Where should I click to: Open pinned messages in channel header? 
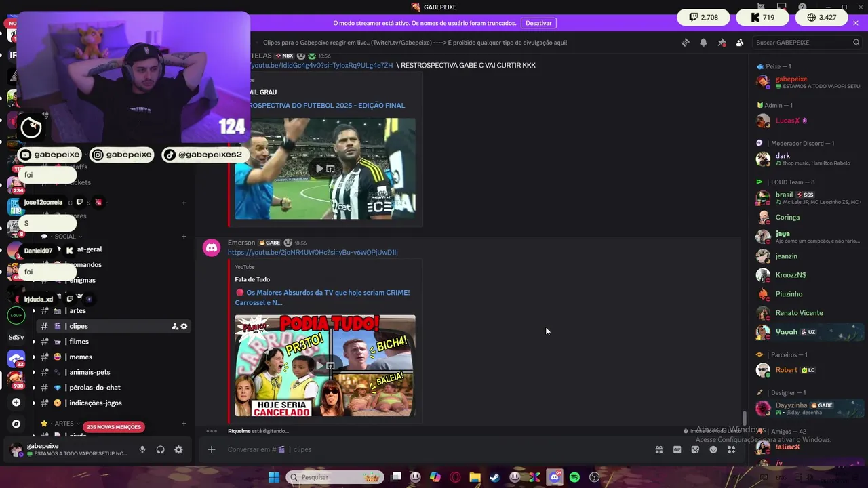[722, 42]
